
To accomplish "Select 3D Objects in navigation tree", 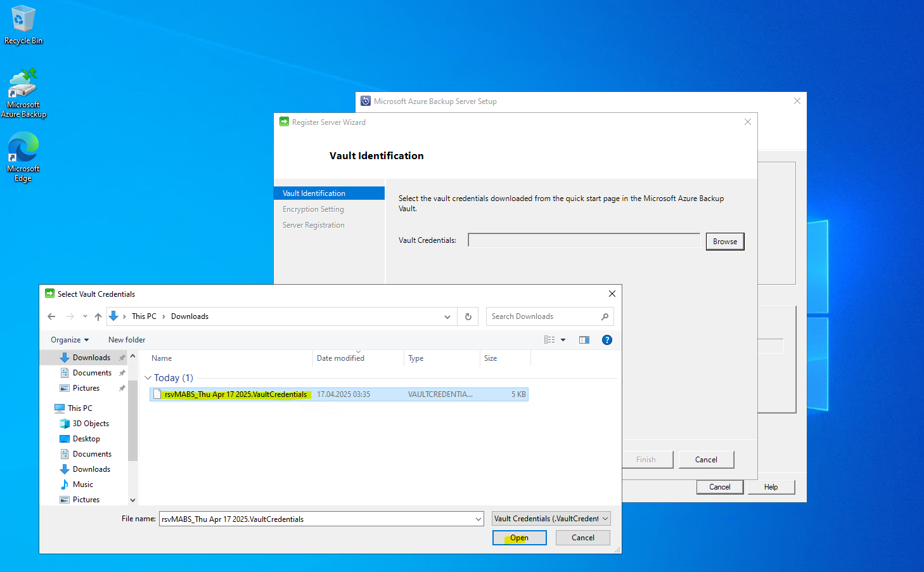I will point(91,424).
